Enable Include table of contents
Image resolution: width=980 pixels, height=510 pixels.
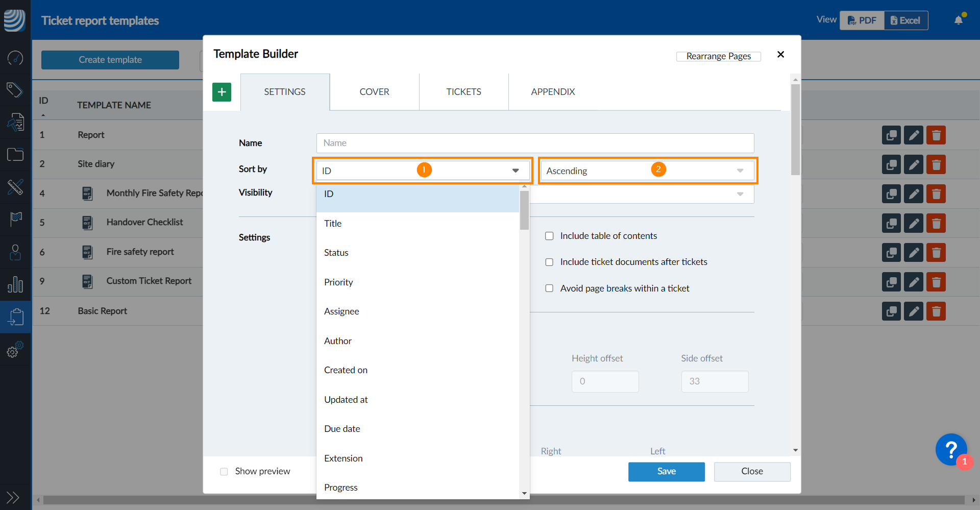tap(549, 236)
